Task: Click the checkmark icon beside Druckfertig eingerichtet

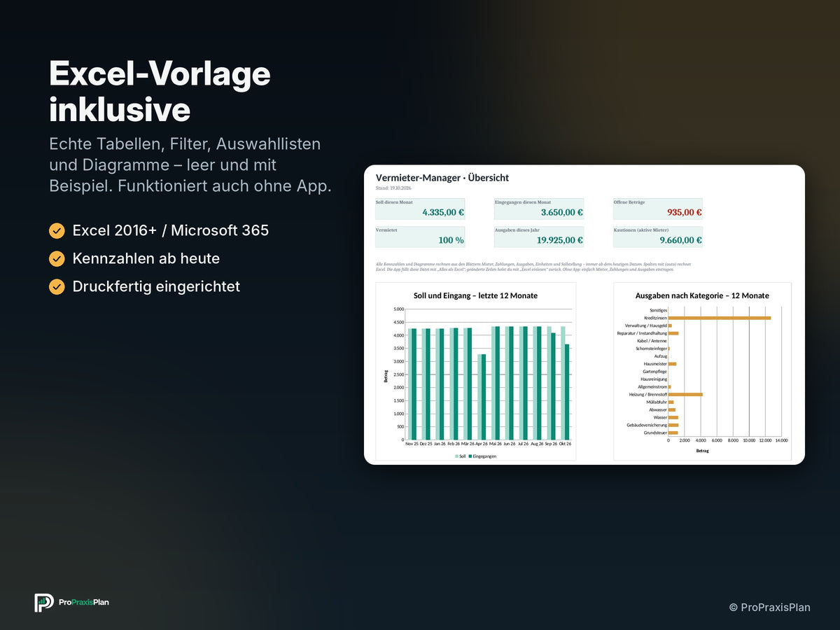Action: coord(57,286)
